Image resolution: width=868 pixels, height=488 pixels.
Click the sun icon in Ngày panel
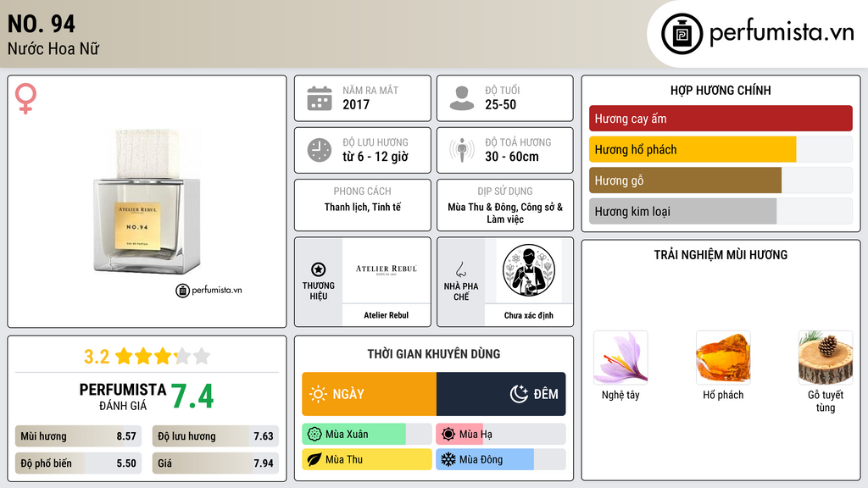pyautogui.click(x=318, y=394)
